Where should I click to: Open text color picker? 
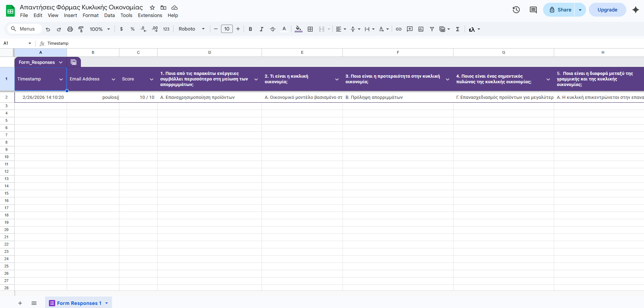pyautogui.click(x=284, y=29)
